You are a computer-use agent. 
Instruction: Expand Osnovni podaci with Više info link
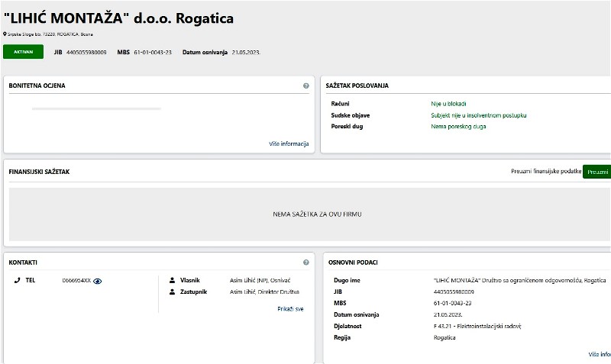(600, 354)
